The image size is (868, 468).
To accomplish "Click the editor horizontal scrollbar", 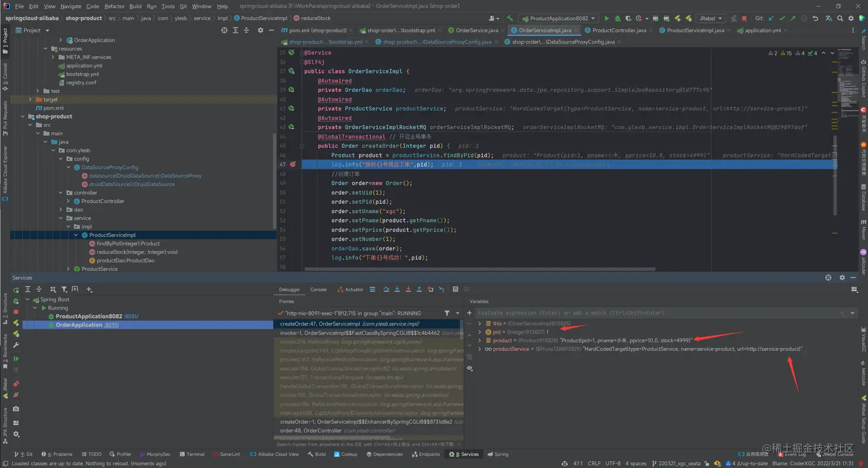I will (480, 269).
